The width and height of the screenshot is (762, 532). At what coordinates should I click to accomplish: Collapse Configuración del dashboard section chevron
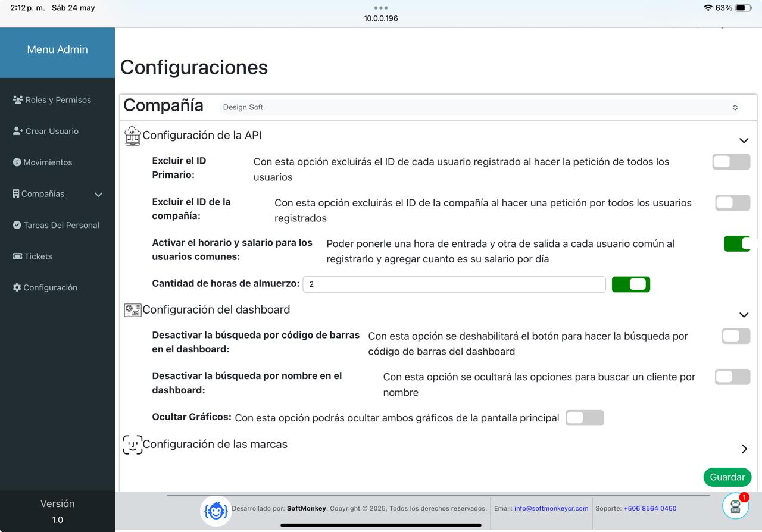[x=744, y=315]
